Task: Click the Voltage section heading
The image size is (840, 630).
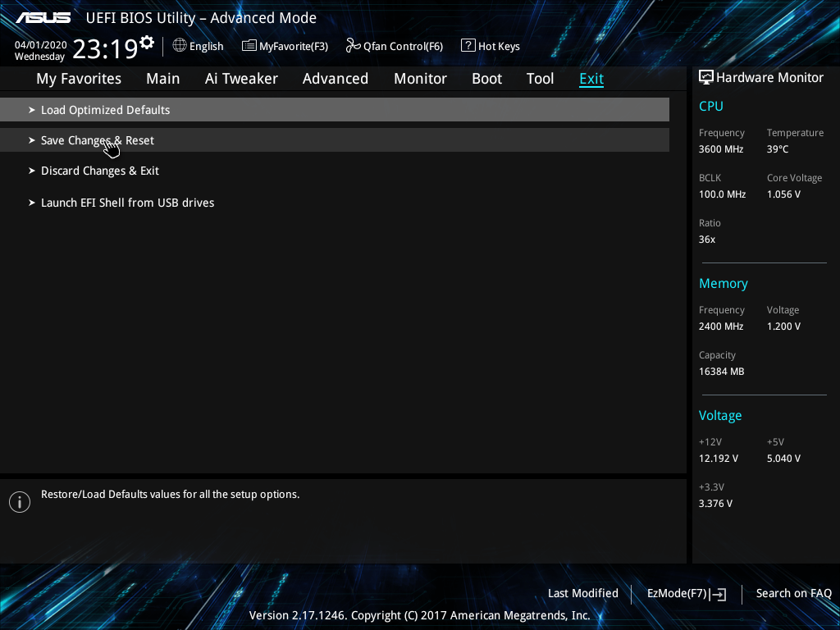Action: (x=720, y=416)
